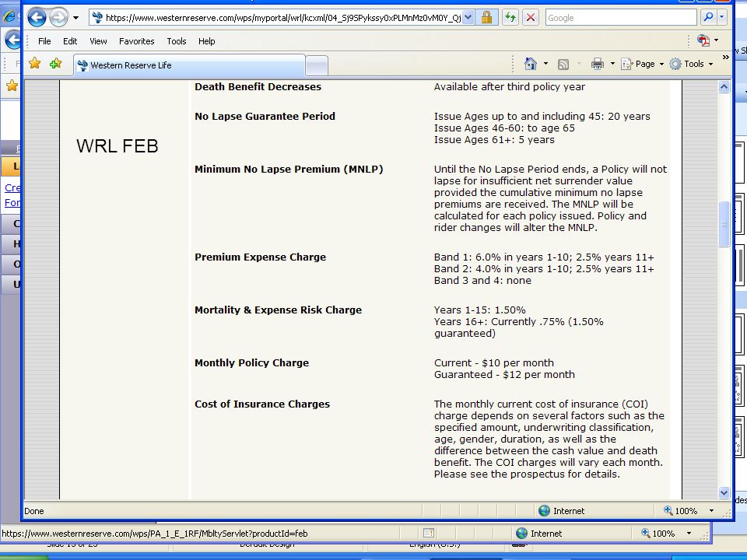Viewport: 747px width, 560px height.
Task: Open the zoom level dropdown arrow
Action: click(711, 511)
